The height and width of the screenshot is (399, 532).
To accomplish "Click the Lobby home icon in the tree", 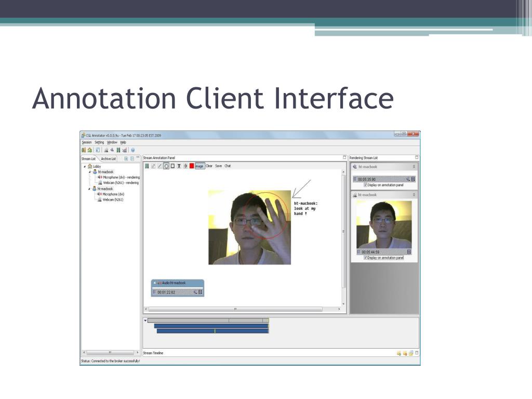I will pyautogui.click(x=90, y=166).
